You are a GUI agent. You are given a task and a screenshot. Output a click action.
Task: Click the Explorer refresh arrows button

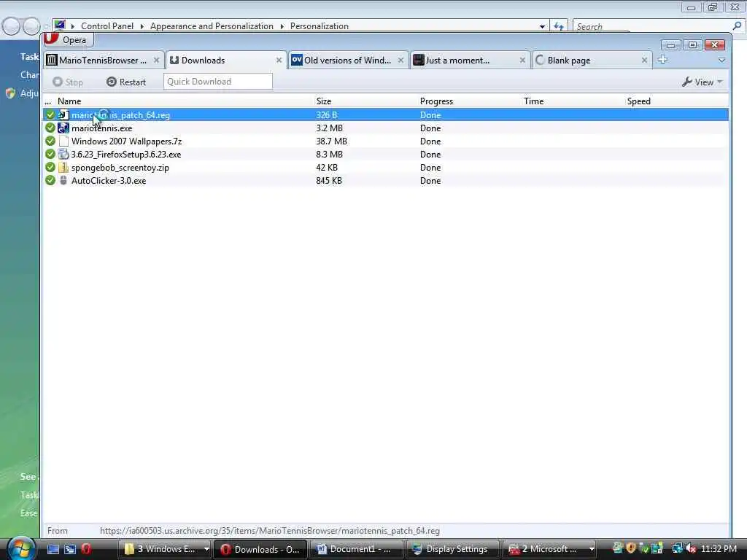tap(558, 27)
